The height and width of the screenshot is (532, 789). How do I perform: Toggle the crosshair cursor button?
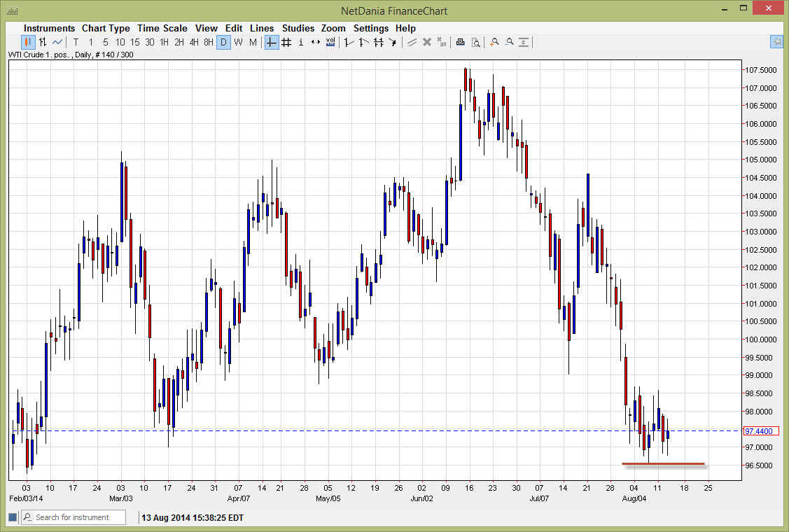pyautogui.click(x=272, y=42)
